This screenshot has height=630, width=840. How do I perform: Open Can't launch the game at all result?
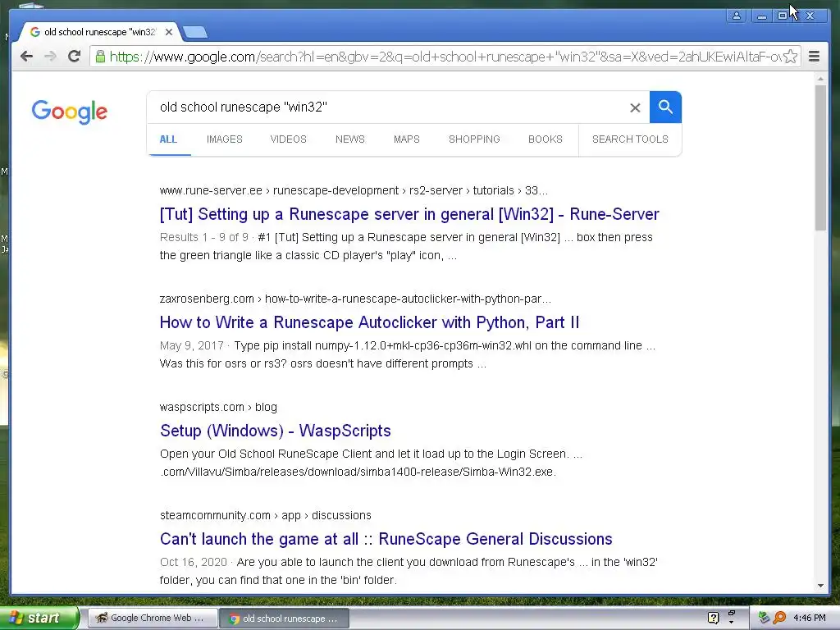pos(386,539)
